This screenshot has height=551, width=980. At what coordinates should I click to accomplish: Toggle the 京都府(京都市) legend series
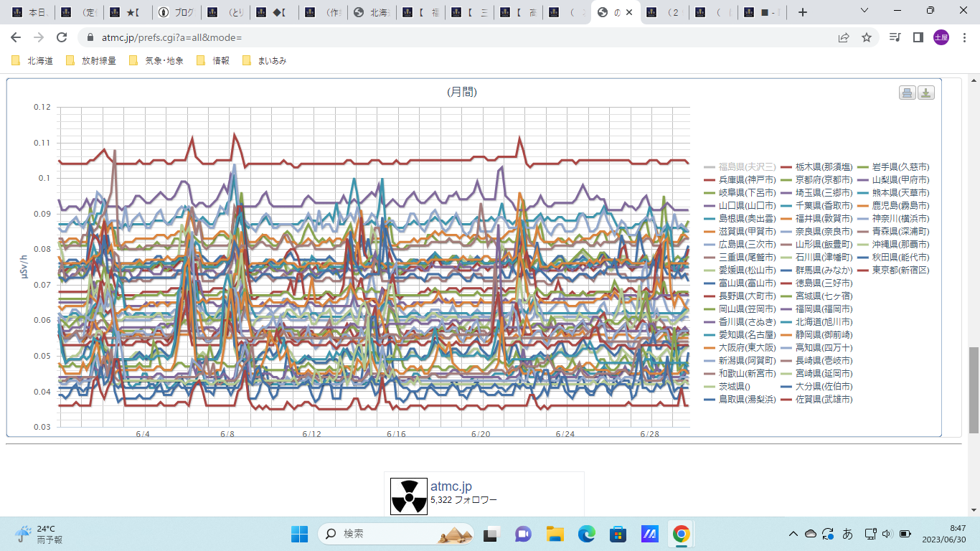pos(816,179)
